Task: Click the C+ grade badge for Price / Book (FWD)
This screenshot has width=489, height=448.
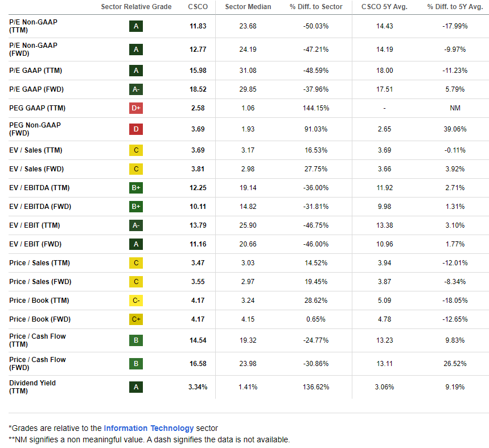Action: (x=136, y=319)
